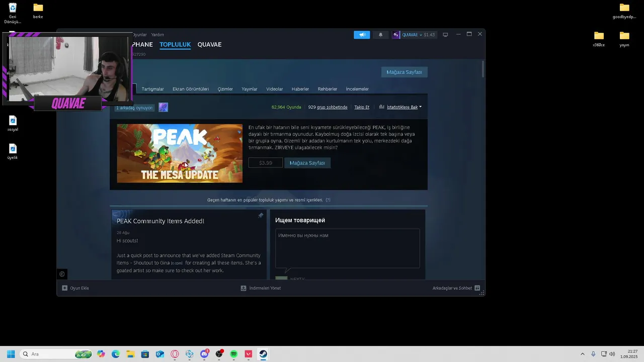Expand hidden system tray icons
Image resolution: width=644 pixels, height=362 pixels.
583,354
